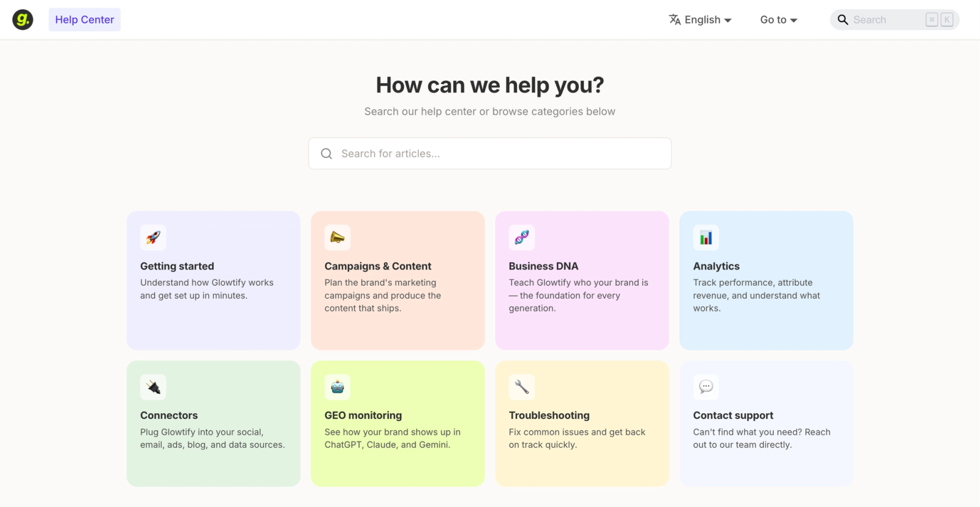Click the megaphone icon on Campaigns & Content

[337, 238]
